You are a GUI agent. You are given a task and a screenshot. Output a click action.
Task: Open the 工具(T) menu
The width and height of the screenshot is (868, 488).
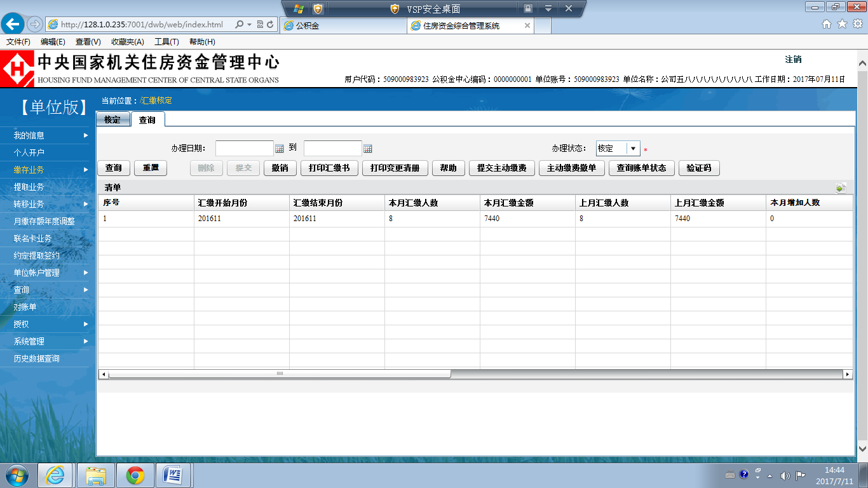pos(166,42)
